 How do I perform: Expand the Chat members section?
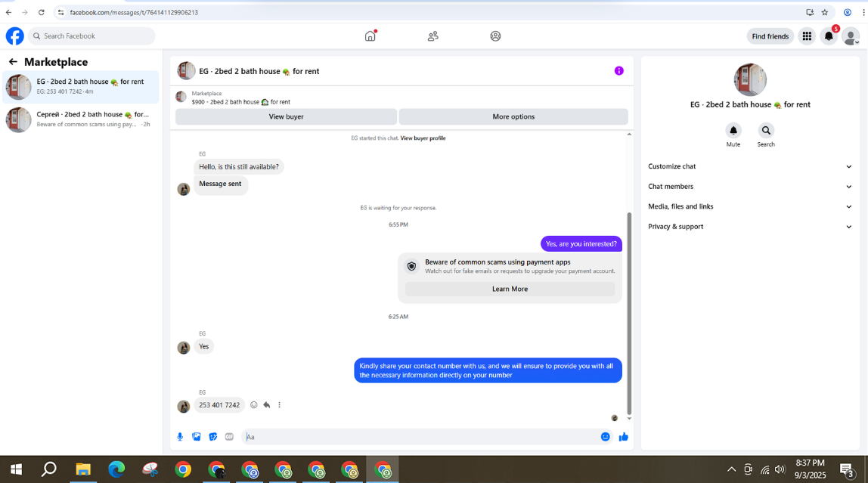point(749,187)
